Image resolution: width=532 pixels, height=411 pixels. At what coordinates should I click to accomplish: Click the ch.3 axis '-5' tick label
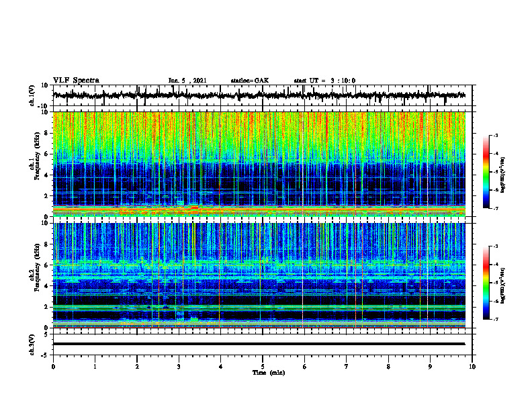46,355
